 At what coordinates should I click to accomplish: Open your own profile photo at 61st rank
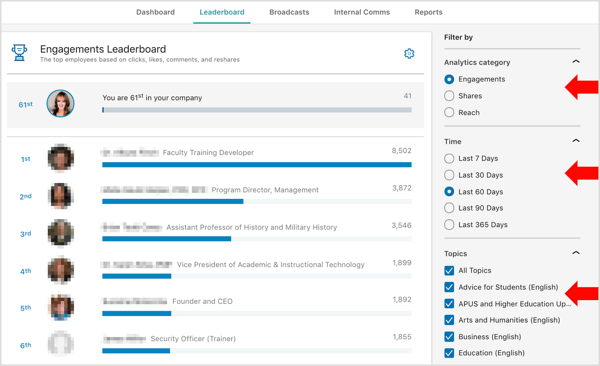click(60, 103)
